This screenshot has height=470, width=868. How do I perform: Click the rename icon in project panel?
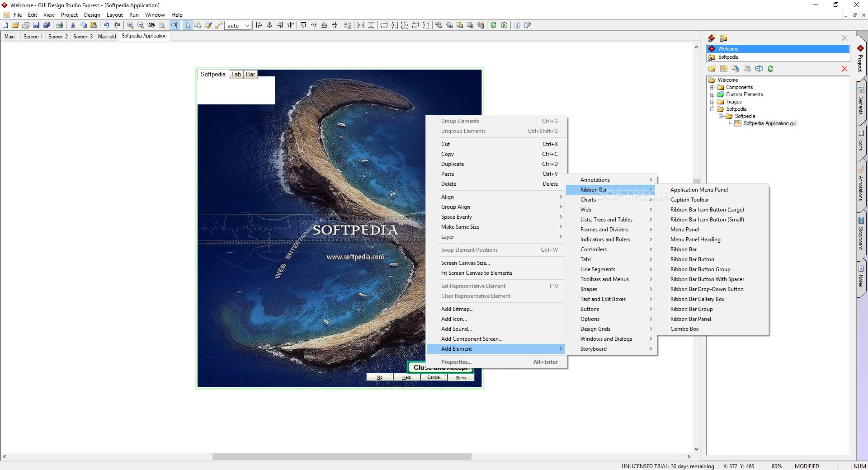coord(759,69)
